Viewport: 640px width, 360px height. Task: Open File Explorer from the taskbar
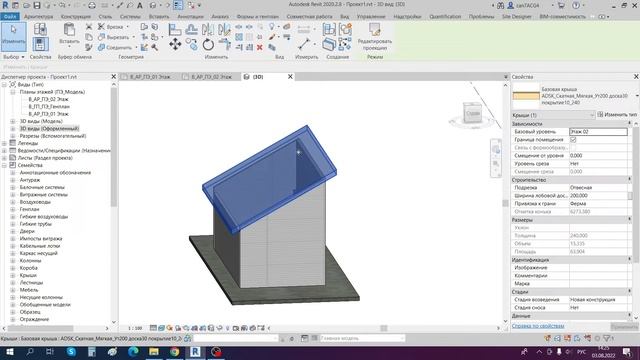[x=154, y=352]
